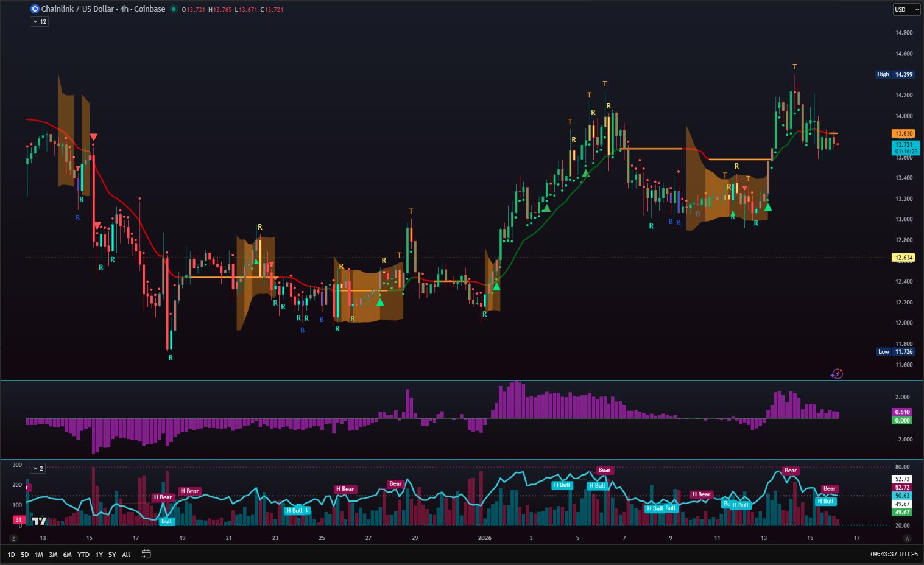Click the High 14.399 price label
This screenshot has width=924, height=565.
pos(895,74)
